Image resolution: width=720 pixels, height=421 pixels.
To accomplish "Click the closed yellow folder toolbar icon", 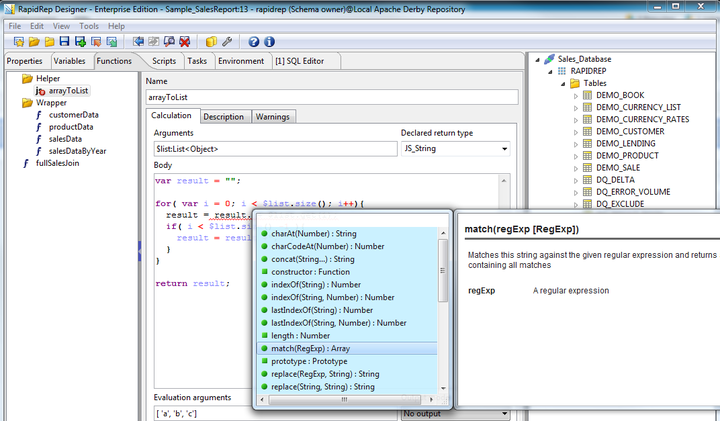I will click(49, 42).
